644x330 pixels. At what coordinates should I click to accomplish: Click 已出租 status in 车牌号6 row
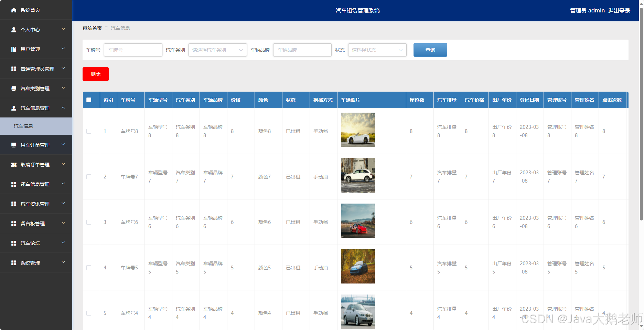tap(293, 222)
